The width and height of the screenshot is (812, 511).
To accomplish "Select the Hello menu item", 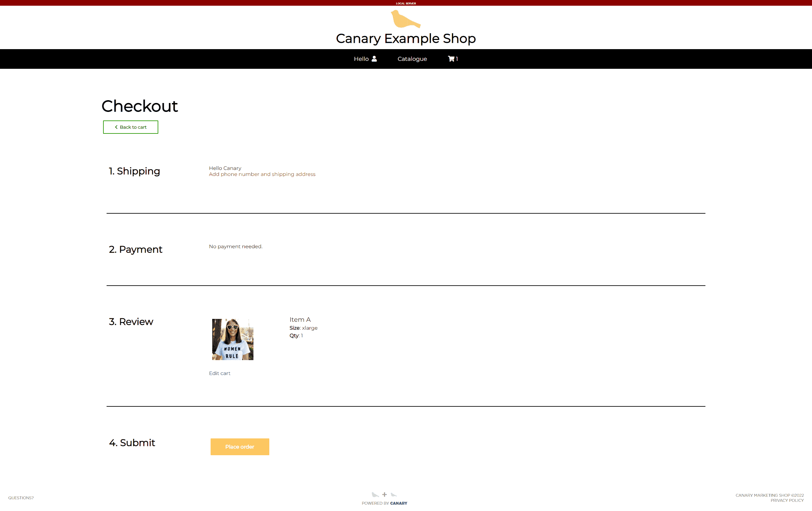I will click(365, 58).
